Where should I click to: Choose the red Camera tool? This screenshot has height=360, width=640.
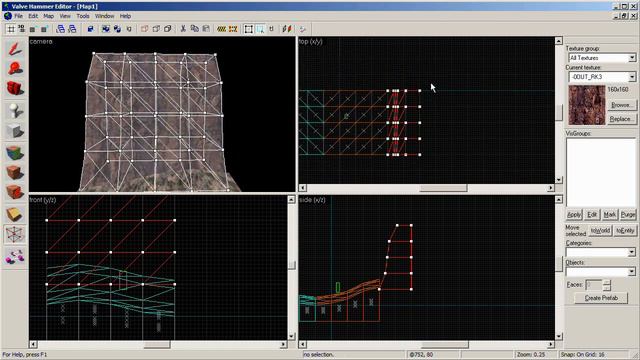click(x=15, y=88)
